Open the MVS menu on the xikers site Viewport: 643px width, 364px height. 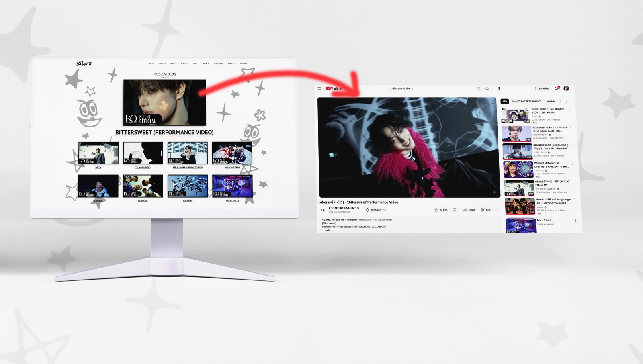point(196,63)
